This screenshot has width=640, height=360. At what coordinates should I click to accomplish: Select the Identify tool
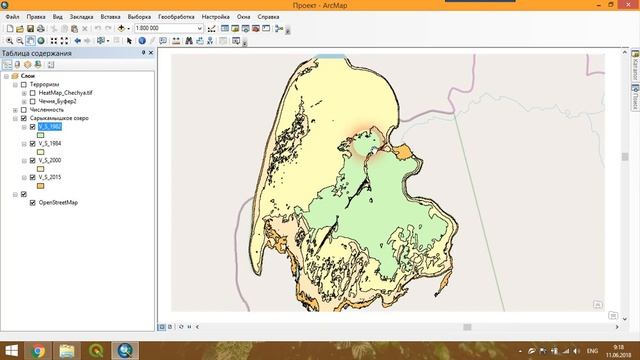[x=142, y=41]
